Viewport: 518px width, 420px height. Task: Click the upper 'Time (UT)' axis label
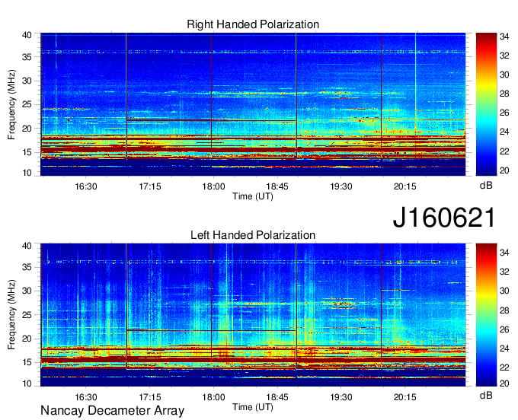253,196
